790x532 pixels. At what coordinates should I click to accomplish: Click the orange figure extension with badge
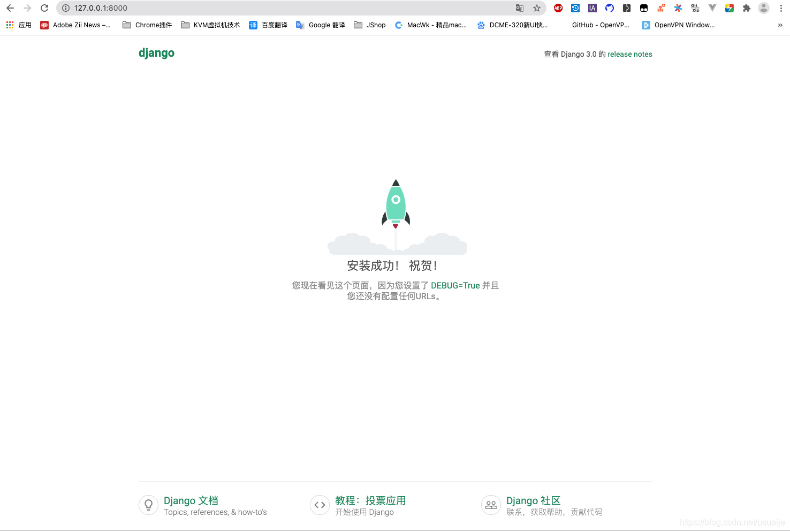pyautogui.click(x=661, y=8)
